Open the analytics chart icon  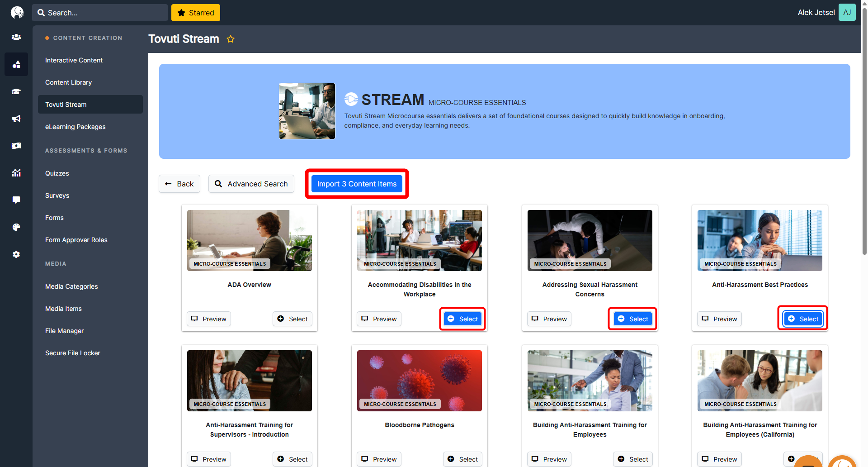tap(16, 173)
